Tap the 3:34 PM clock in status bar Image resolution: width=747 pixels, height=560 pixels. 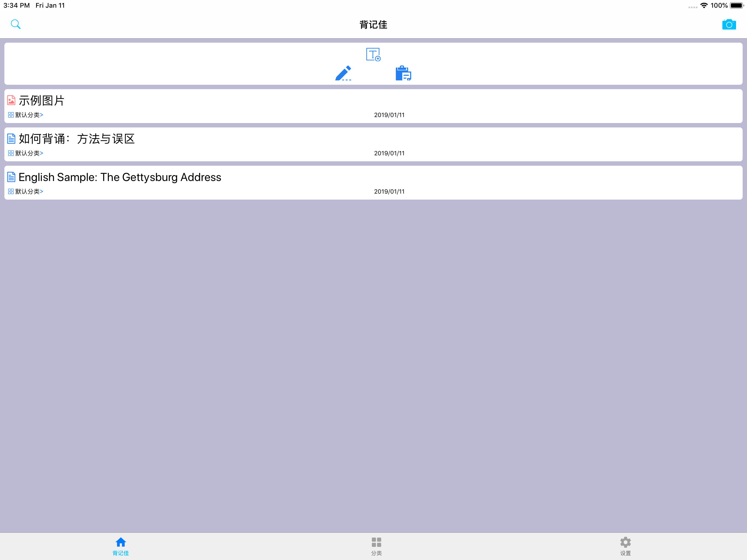17,5
